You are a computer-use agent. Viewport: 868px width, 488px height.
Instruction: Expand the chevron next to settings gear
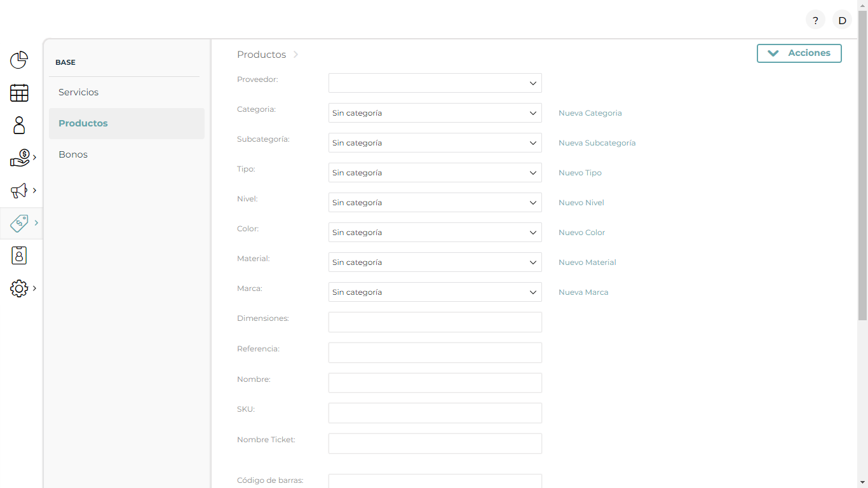(x=34, y=288)
